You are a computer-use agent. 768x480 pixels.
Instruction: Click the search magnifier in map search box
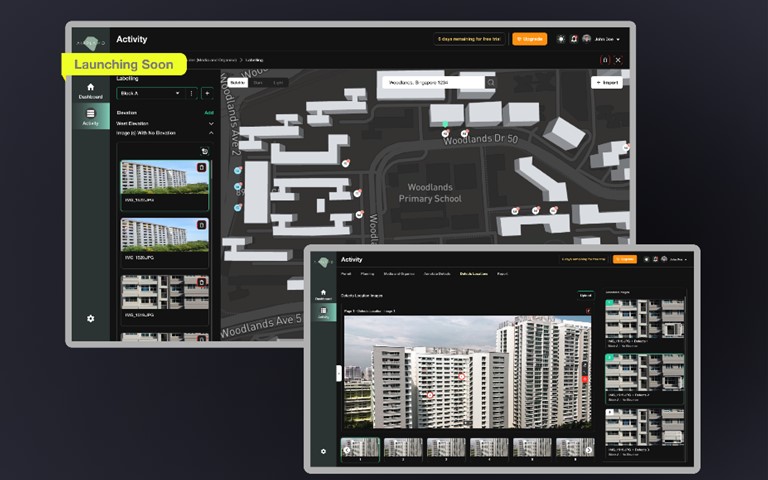pyautogui.click(x=489, y=82)
